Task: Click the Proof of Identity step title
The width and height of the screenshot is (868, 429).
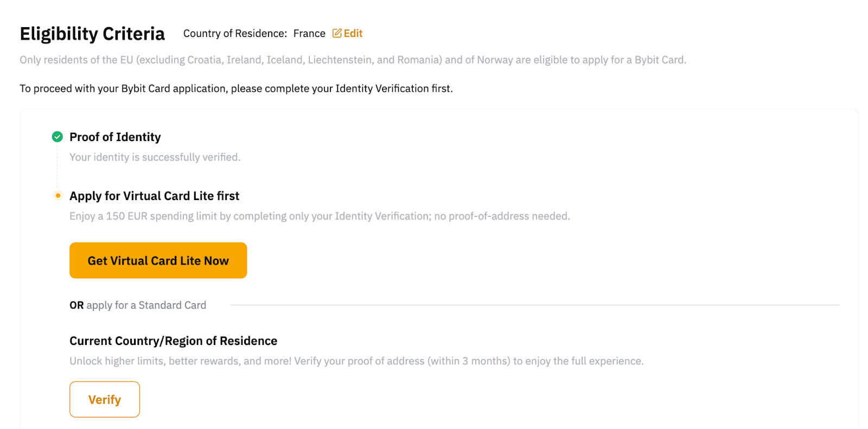Action: (x=115, y=137)
